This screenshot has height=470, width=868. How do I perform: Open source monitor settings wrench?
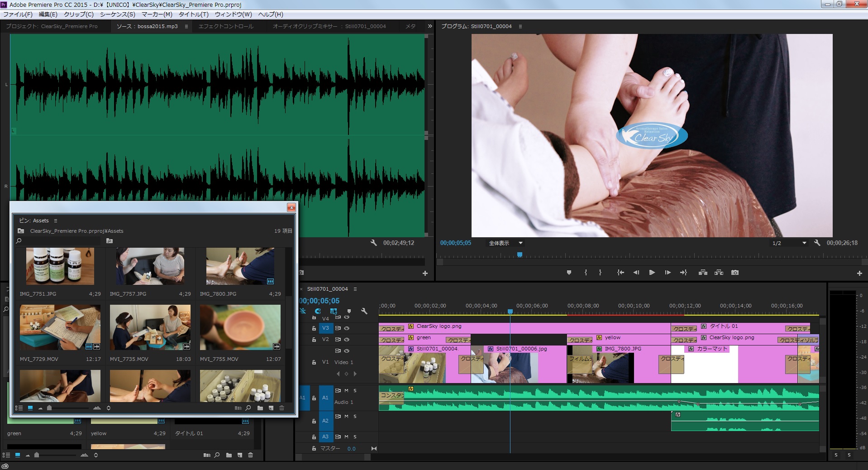point(373,243)
